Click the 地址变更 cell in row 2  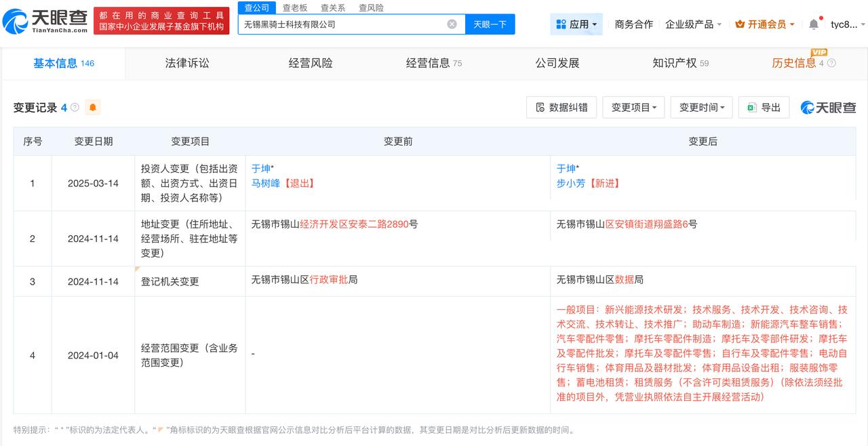coord(189,239)
